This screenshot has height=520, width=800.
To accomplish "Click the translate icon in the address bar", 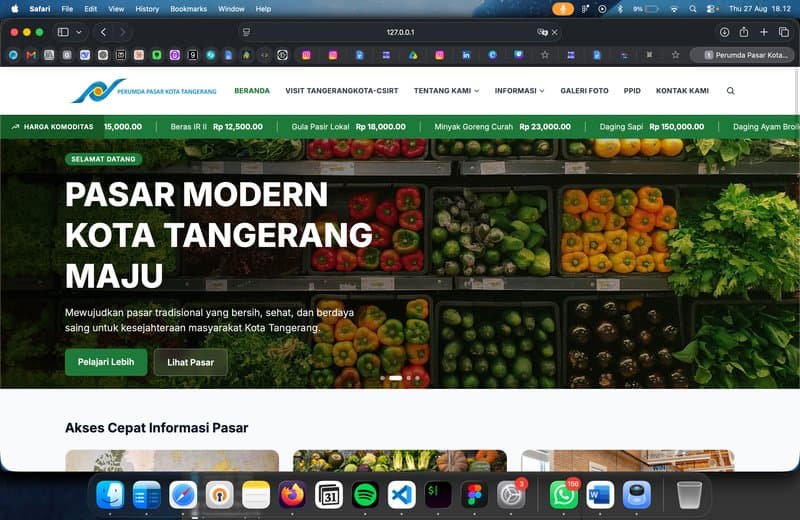I will coord(542,32).
